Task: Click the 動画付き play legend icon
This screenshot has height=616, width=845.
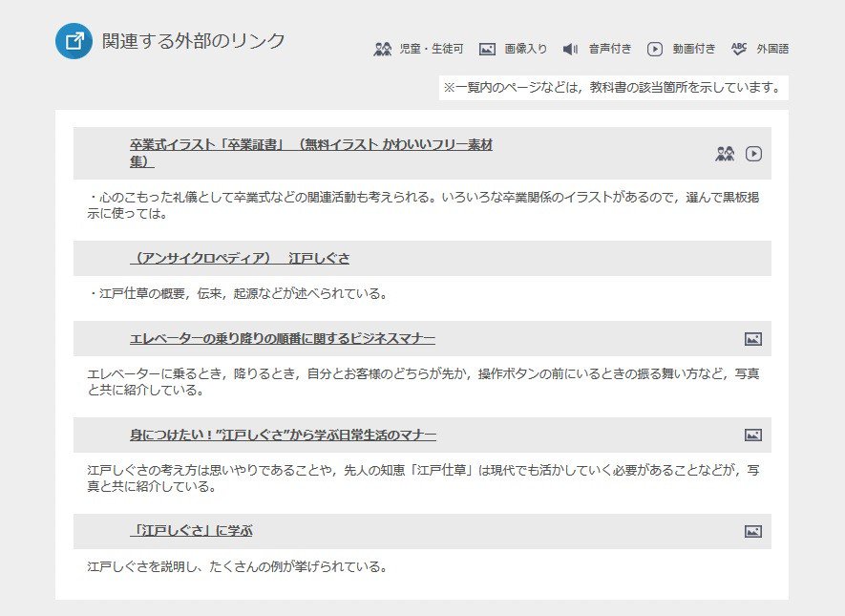Action: (655, 49)
